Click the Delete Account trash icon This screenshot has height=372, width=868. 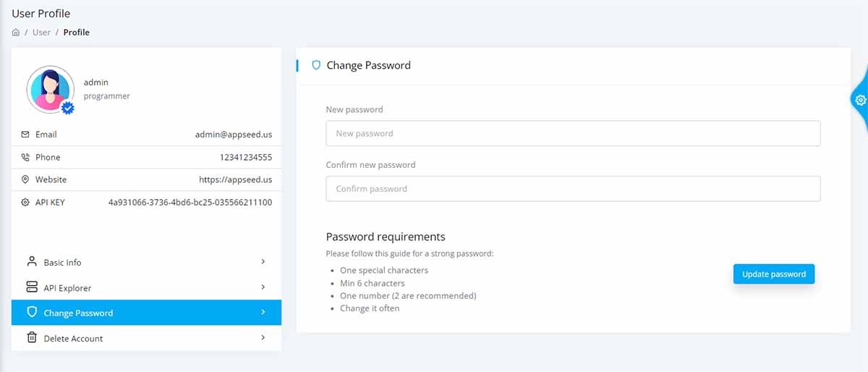pyautogui.click(x=32, y=338)
